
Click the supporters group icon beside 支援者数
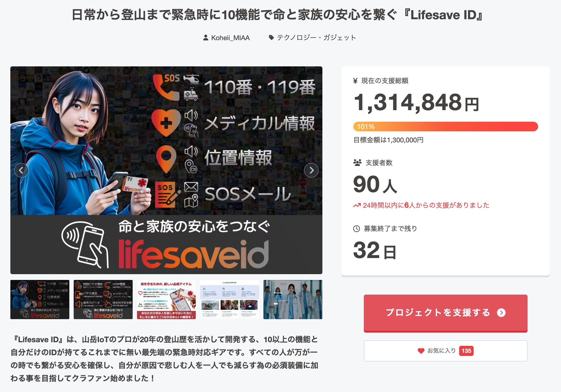(x=357, y=163)
